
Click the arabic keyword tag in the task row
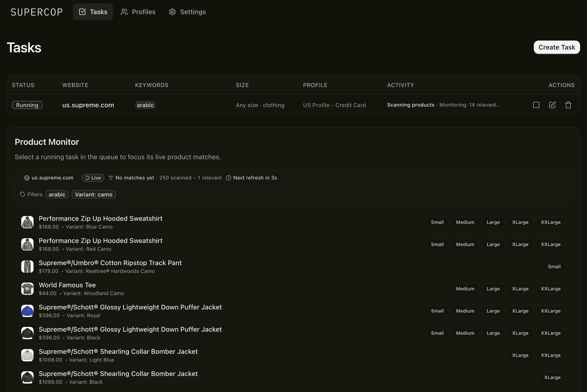click(x=145, y=105)
